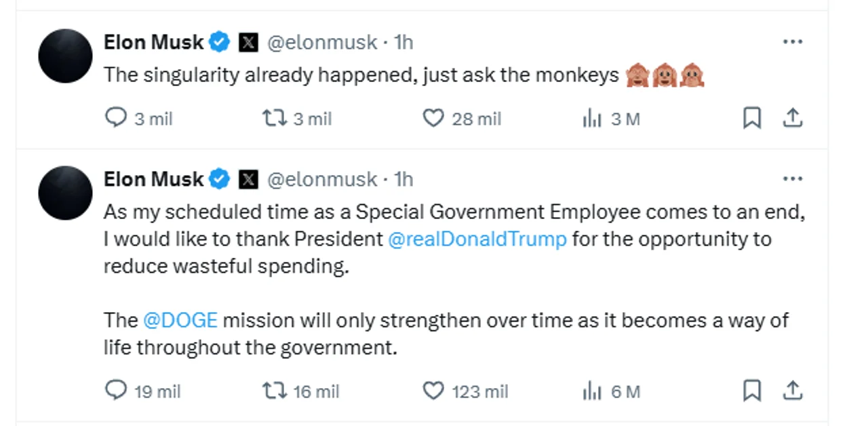Viewport: 868px width, 426px height.
Task: Share the DOGE mission tweet
Action: 792,391
